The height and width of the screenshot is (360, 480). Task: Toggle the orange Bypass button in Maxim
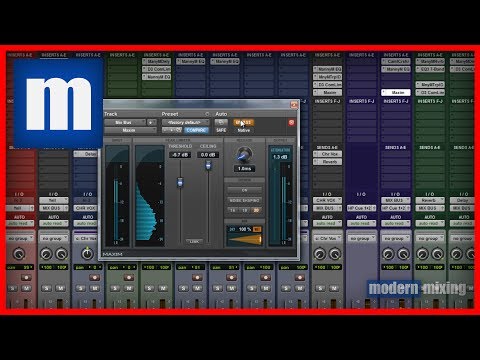244,122
